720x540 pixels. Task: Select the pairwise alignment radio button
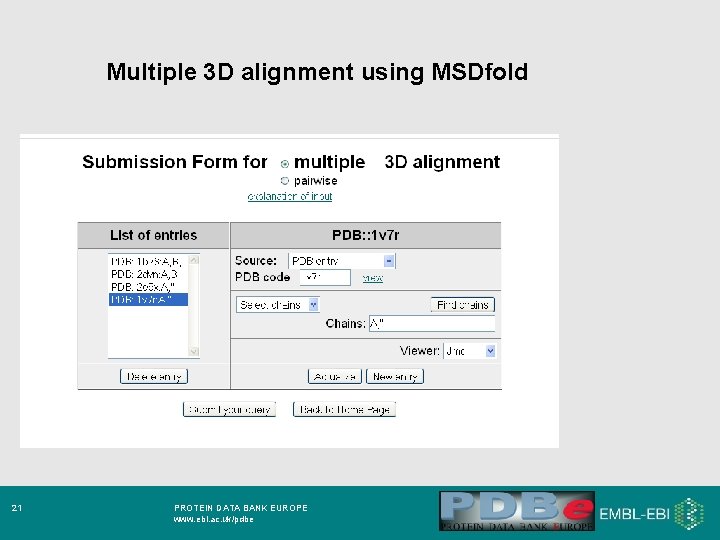point(285,180)
